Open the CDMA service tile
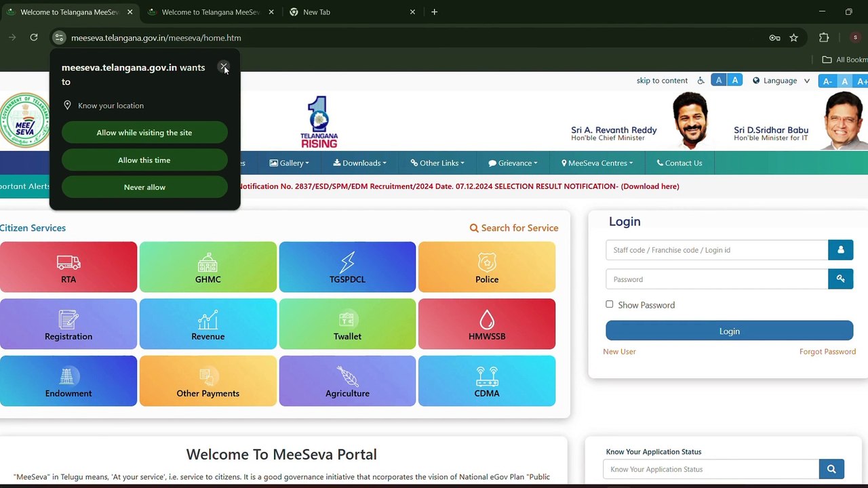This screenshot has height=488, width=868. click(487, 381)
